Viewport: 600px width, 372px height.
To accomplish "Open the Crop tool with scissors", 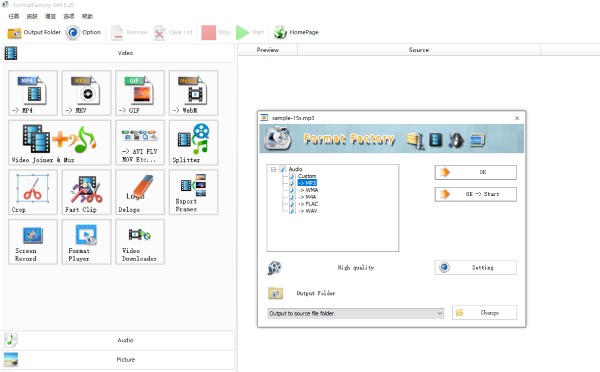I will 33,192.
